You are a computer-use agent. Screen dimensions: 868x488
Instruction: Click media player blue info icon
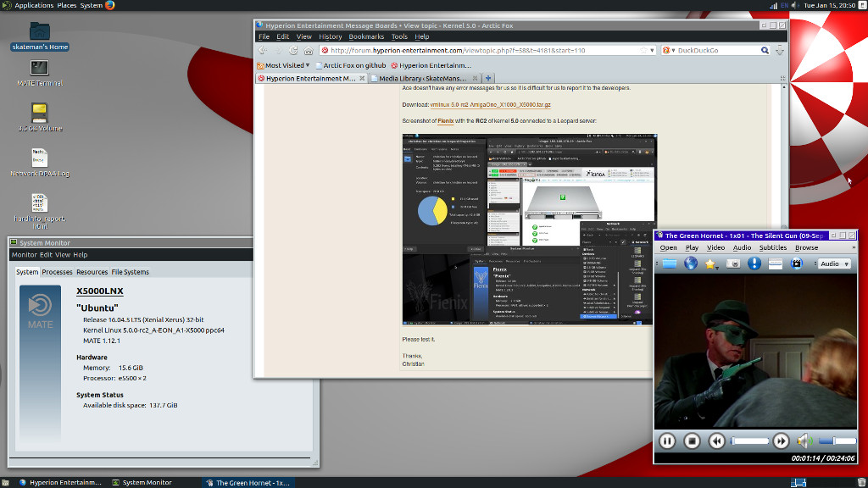[x=754, y=263]
